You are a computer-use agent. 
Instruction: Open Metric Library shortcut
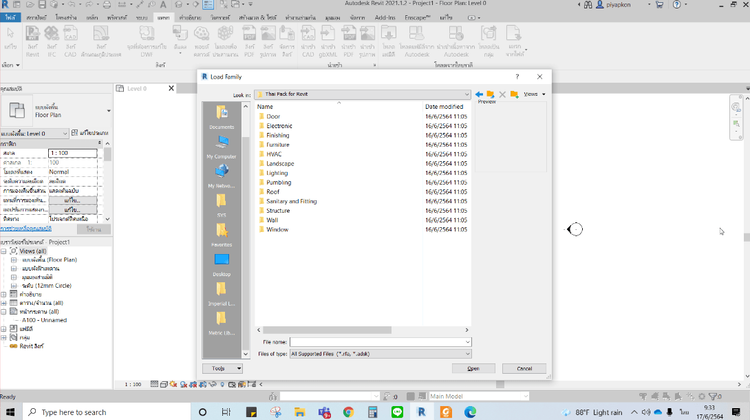click(221, 323)
